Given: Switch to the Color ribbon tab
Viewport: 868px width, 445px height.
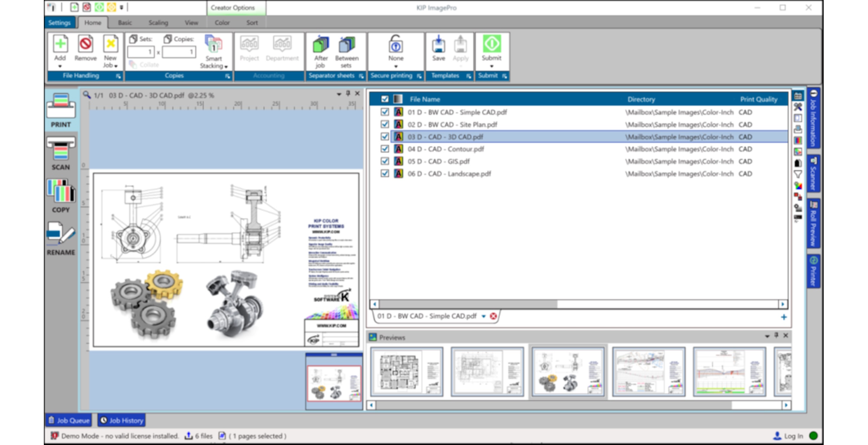Looking at the screenshot, I should coord(222,23).
